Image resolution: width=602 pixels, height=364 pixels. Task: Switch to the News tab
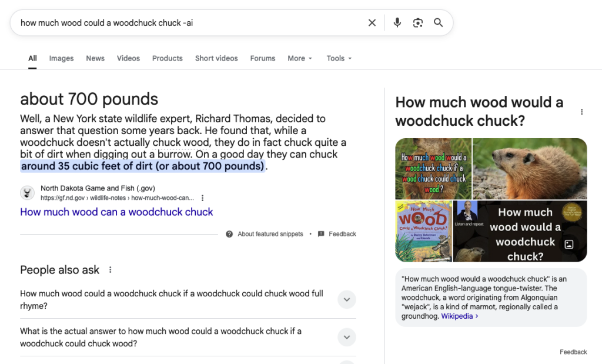(95, 58)
